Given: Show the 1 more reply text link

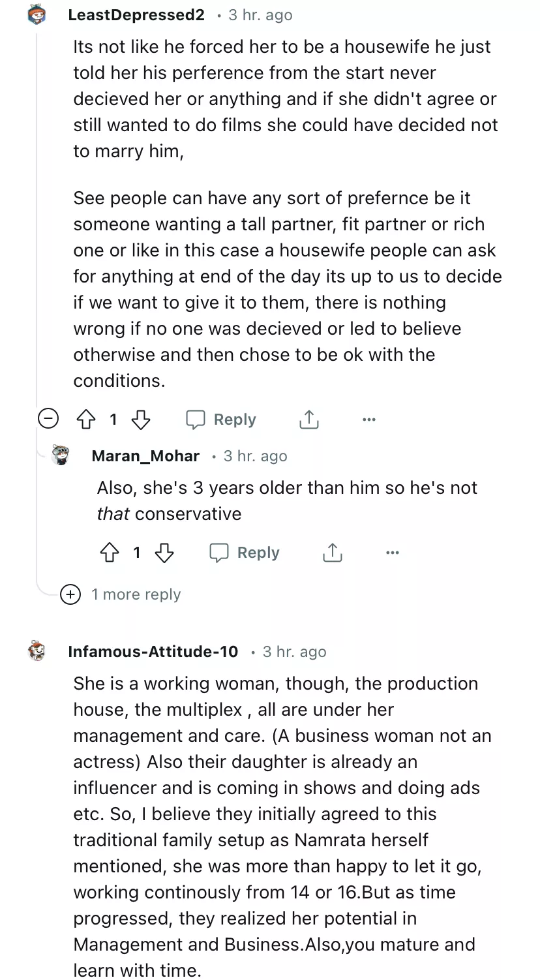Looking at the screenshot, I should click(x=136, y=594).
